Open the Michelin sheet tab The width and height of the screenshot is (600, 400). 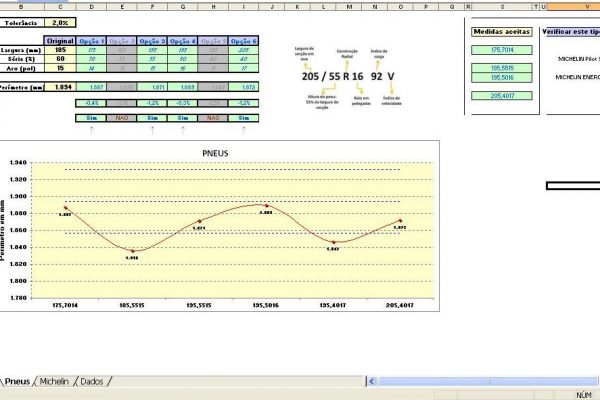tap(54, 382)
